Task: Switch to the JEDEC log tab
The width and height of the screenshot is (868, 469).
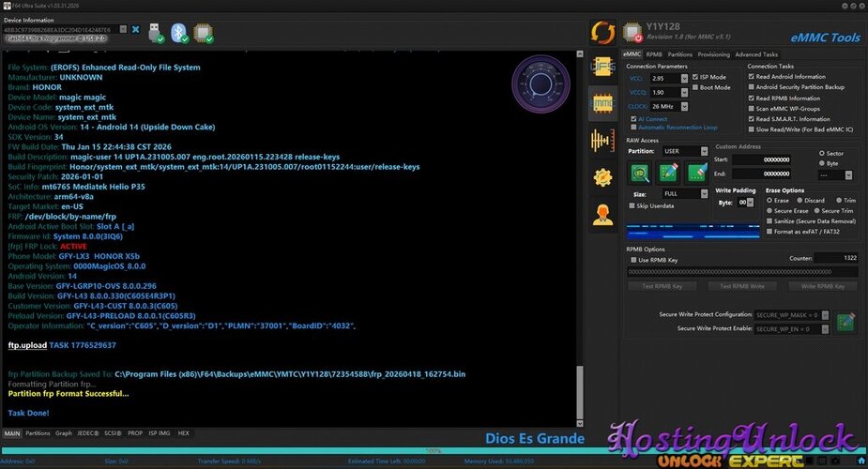Action: 88,433
